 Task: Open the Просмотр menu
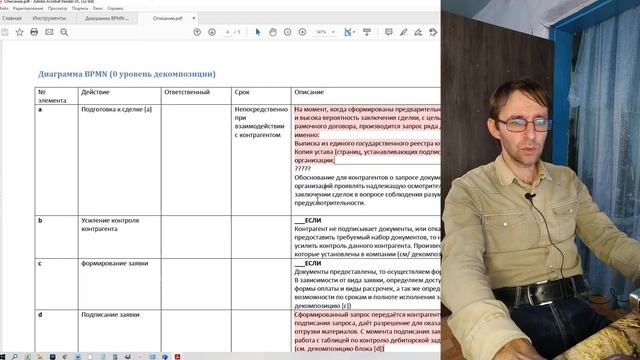click(x=58, y=8)
